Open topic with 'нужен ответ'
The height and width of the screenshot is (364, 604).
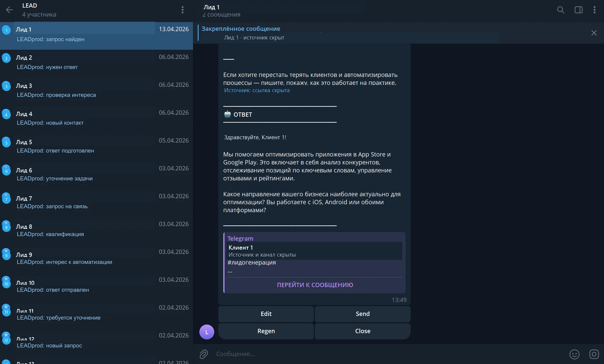pos(96,64)
